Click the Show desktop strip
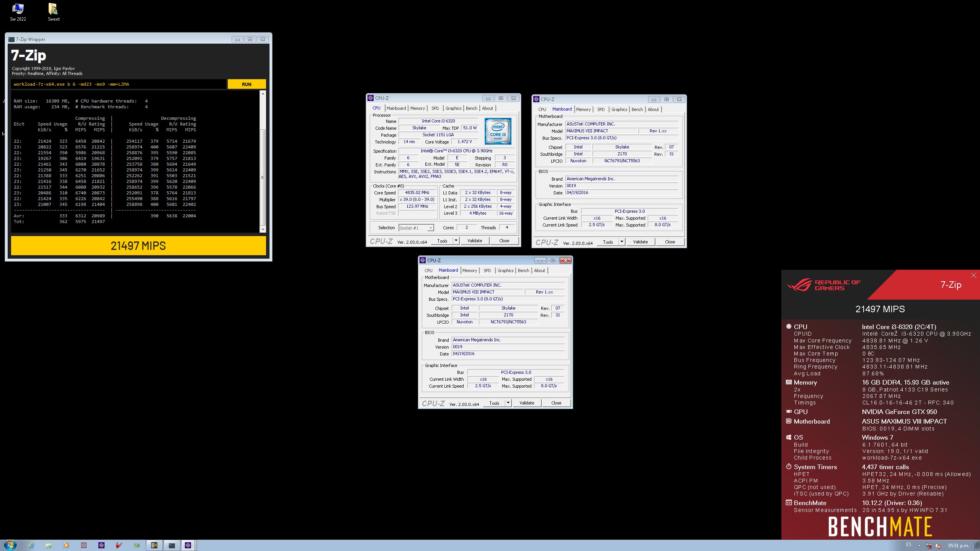Screen dimensions: 980x551 pos(977,545)
